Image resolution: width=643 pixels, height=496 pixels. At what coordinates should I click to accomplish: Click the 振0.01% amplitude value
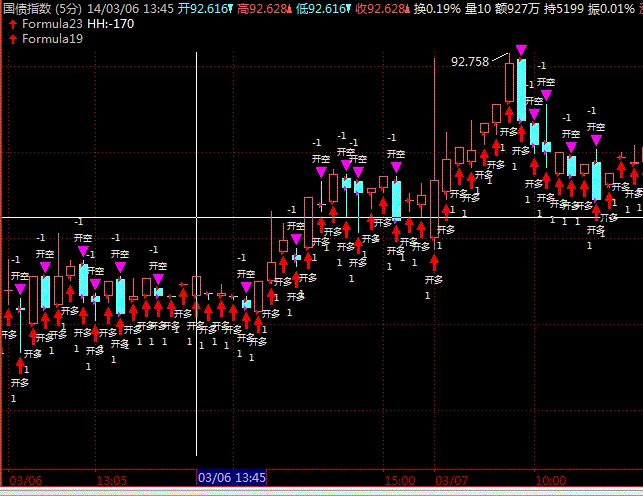click(x=611, y=9)
